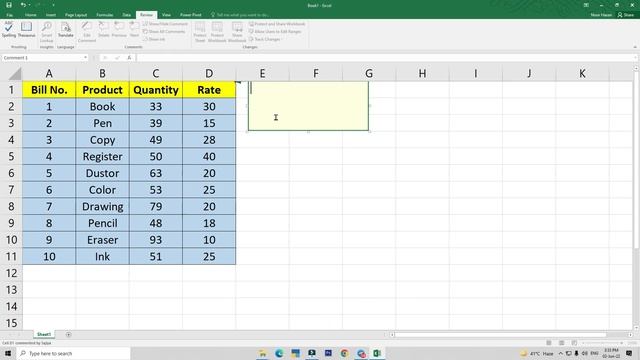Open the Thesaurus tool
This screenshot has width=640, height=360.
(27, 30)
